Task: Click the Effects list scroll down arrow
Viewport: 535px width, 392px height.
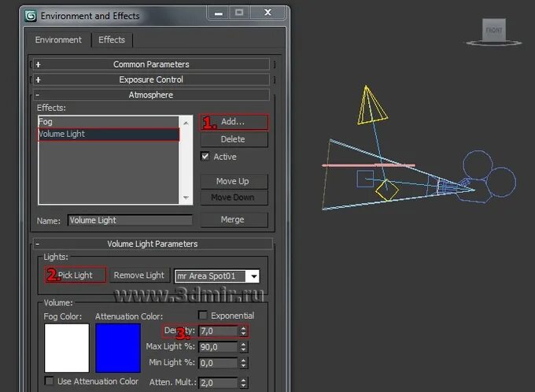Action: pyautogui.click(x=186, y=198)
